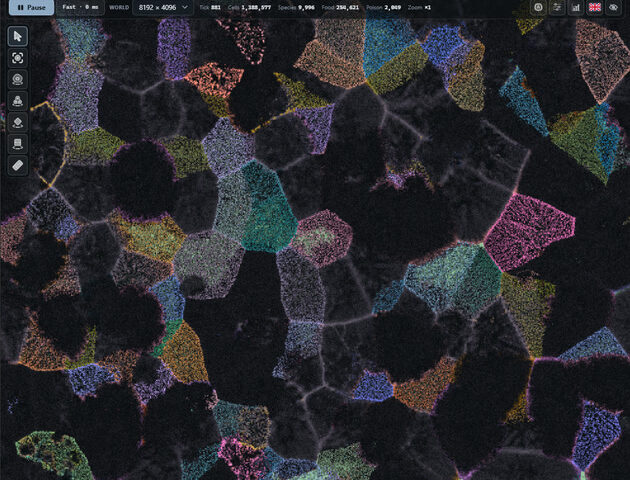Screen dimensions: 630x480
Task: Change language via the UK flag
Action: [595, 7]
